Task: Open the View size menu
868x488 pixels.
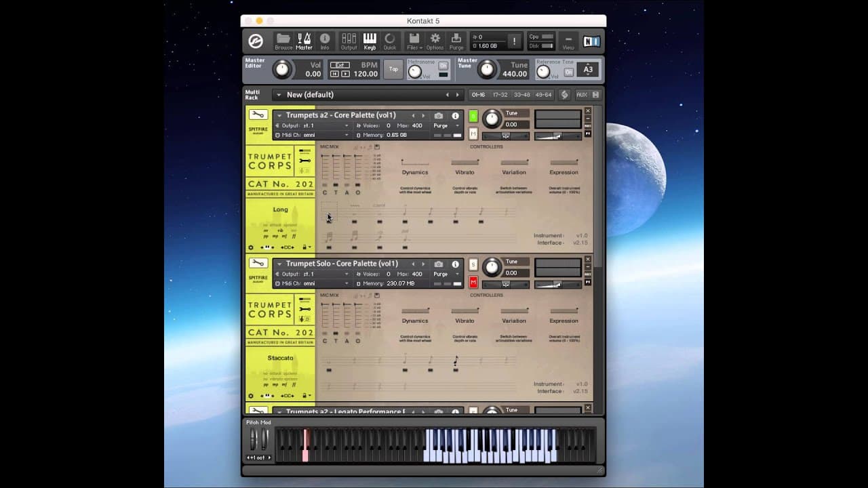Action: (568, 41)
